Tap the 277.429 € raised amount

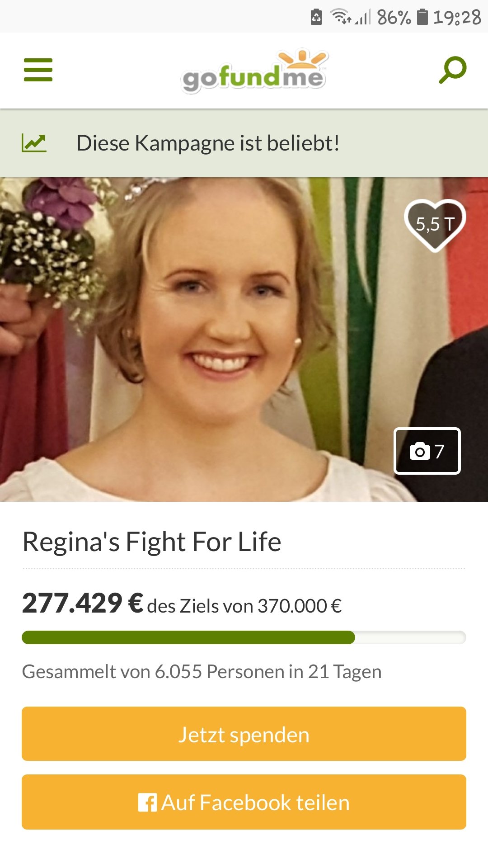[83, 603]
